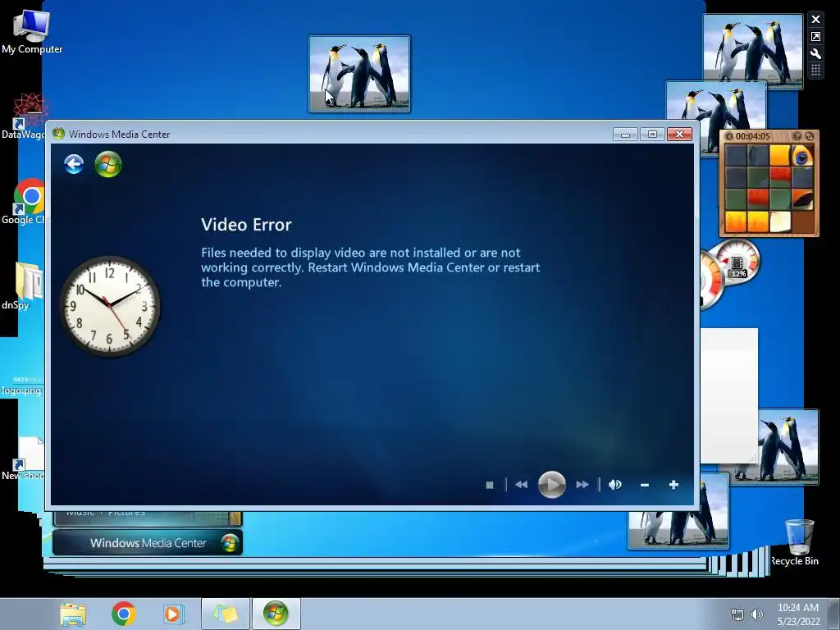Shuffle the puzzle gadget tiles
This screenshot has width=840, height=630.
809,137
